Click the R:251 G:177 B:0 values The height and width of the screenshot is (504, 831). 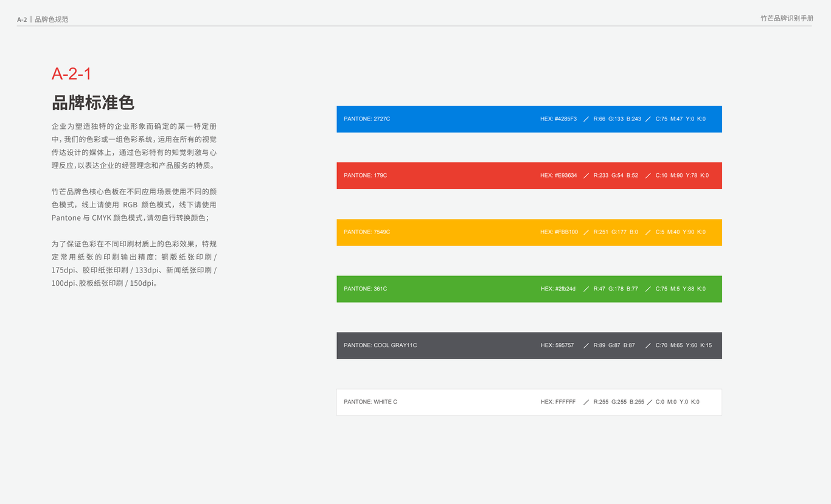616,232
